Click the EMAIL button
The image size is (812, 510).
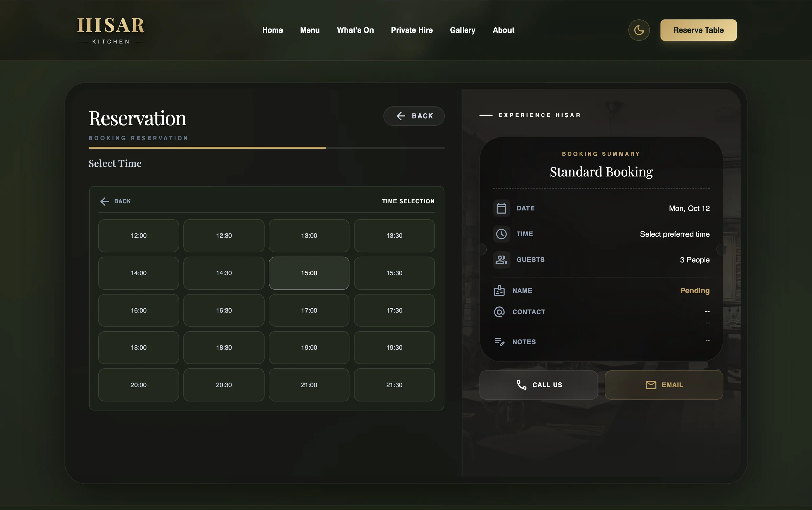click(x=664, y=385)
